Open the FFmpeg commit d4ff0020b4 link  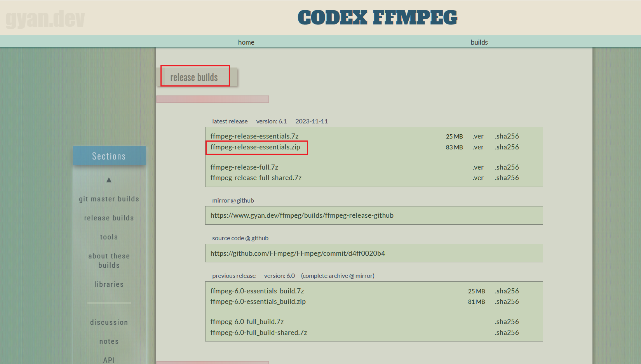pos(298,253)
